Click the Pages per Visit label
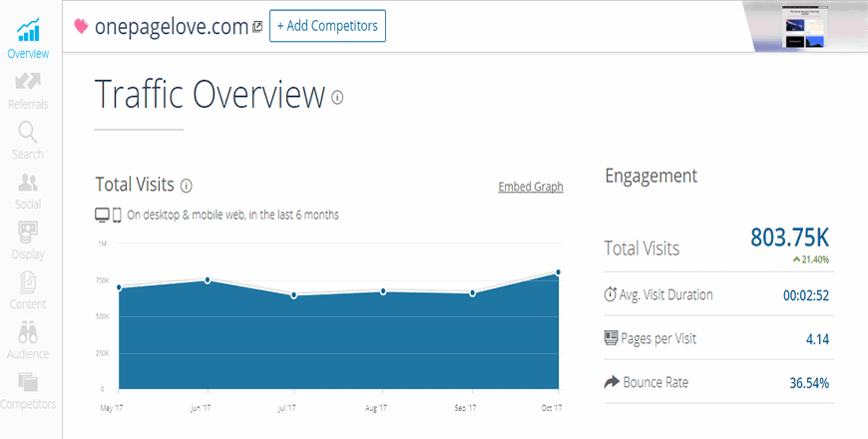Image resolution: width=868 pixels, height=439 pixels. [658, 339]
